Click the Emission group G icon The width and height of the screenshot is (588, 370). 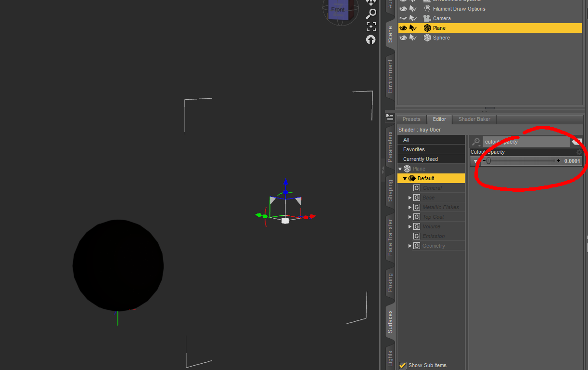click(x=417, y=236)
